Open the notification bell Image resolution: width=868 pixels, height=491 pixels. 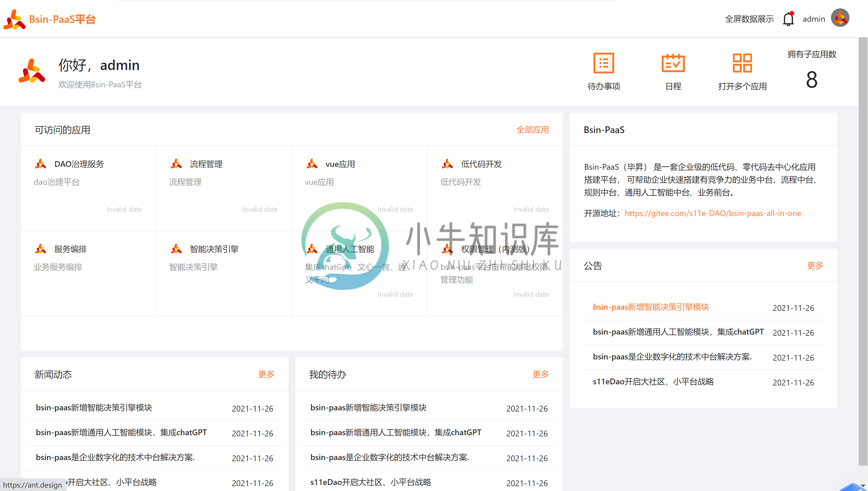point(788,19)
